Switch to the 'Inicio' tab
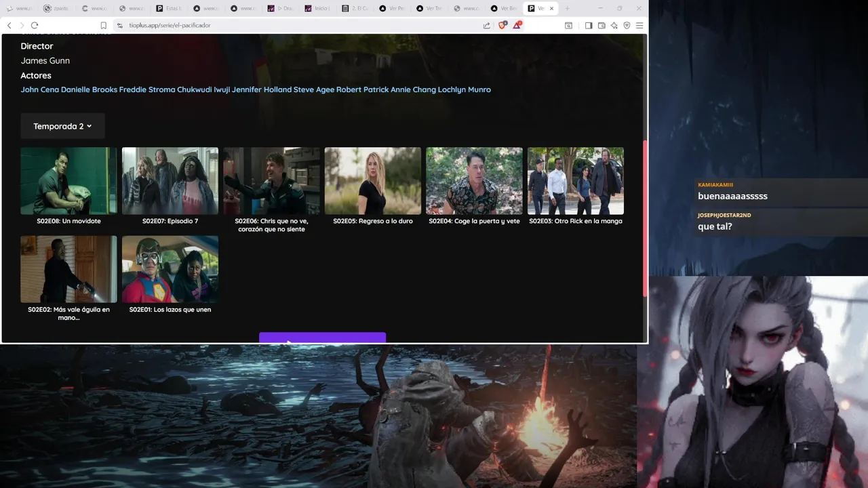The width and height of the screenshot is (868, 488). point(318,8)
